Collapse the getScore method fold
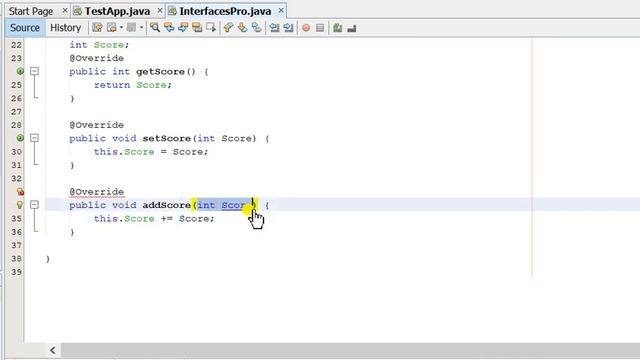The width and height of the screenshot is (640, 360). coord(35,71)
